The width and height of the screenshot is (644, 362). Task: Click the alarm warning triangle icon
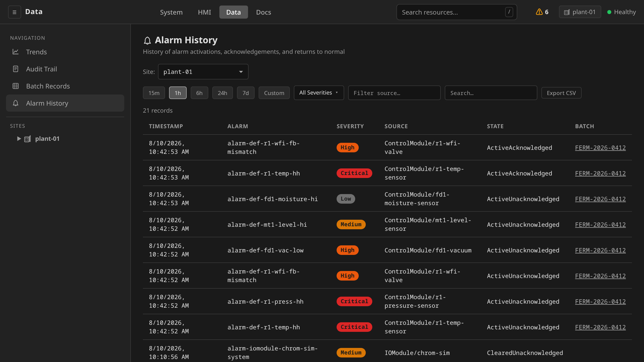[539, 12]
